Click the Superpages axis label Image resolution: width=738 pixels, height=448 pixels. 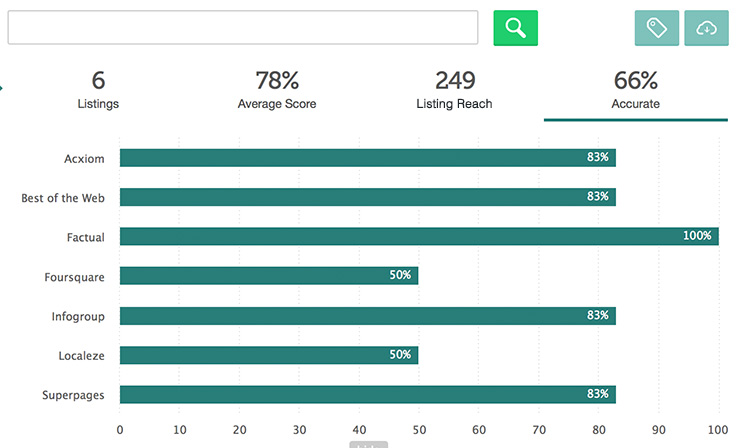(74, 395)
